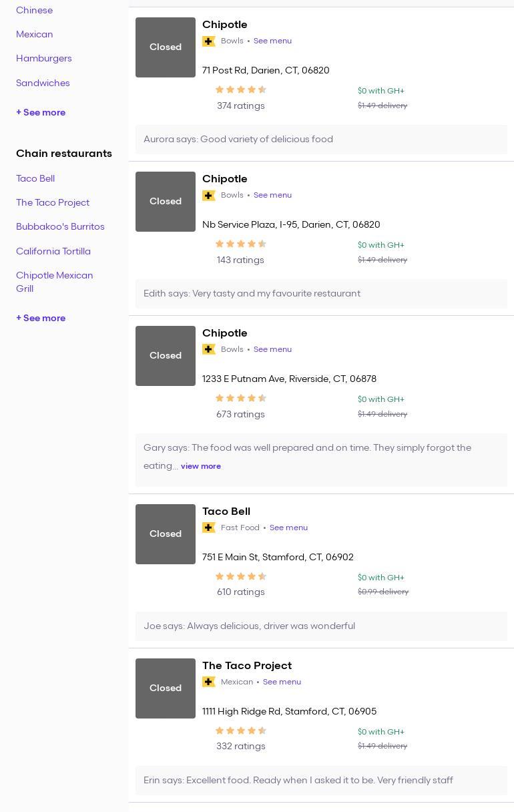Screen dimensions: 514x812
Task: Open The Taco Project restaurant title
Action: click(247, 665)
